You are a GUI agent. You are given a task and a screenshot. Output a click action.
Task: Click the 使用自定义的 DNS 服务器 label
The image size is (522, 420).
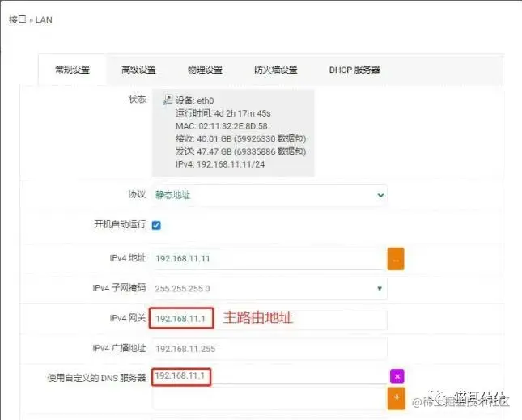coord(97,378)
